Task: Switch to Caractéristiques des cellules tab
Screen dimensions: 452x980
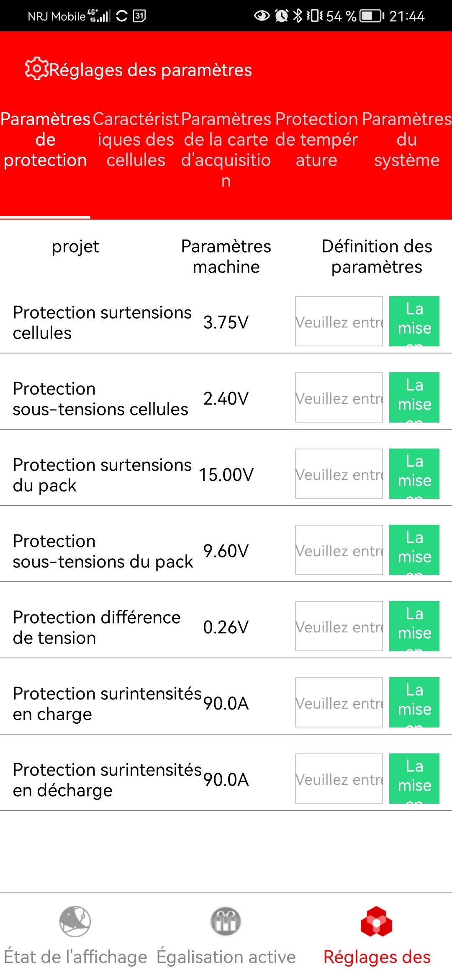Action: click(136, 140)
